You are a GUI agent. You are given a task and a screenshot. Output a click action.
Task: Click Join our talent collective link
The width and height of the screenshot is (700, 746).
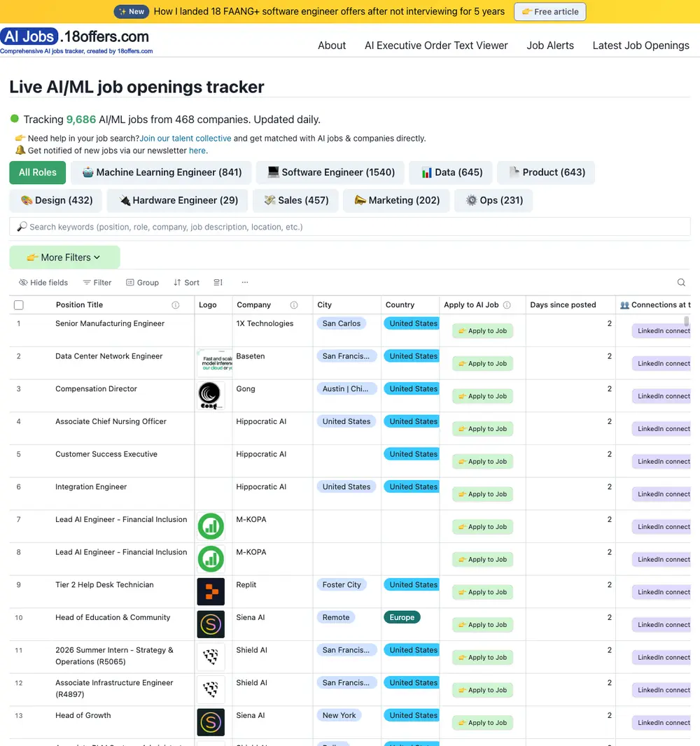(185, 138)
